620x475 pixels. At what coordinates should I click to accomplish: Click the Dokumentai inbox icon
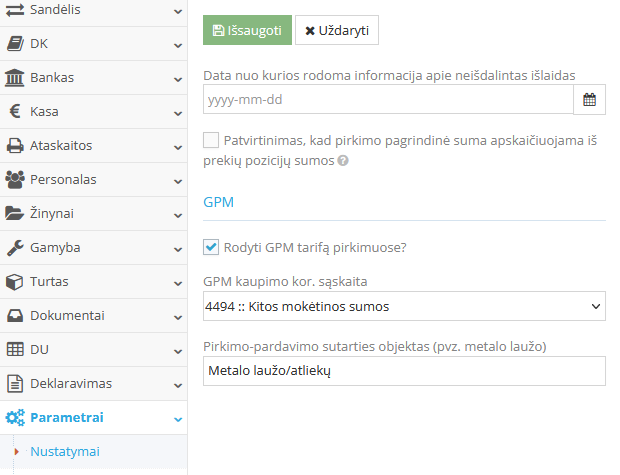[x=15, y=316]
